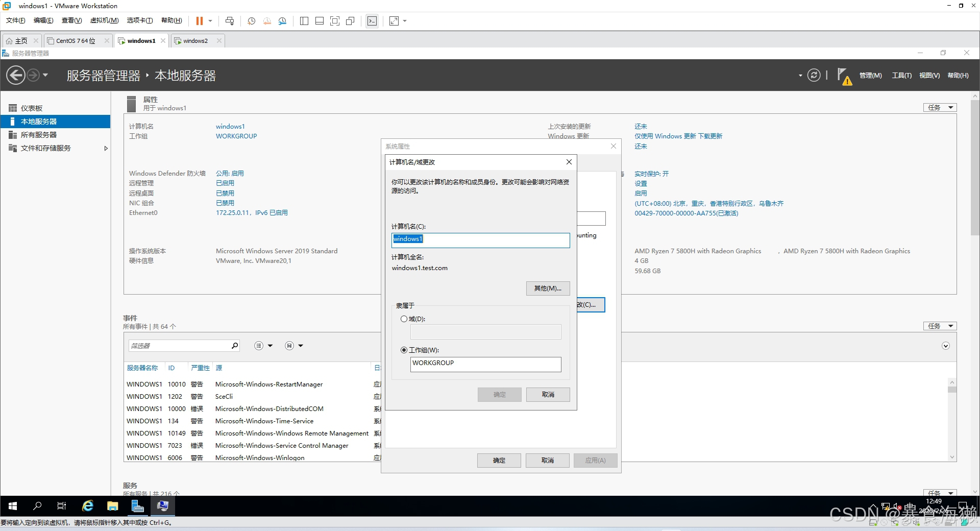Click 取消 in the 系统属性 dialog
Viewport: 980px width, 531px height.
click(547, 461)
